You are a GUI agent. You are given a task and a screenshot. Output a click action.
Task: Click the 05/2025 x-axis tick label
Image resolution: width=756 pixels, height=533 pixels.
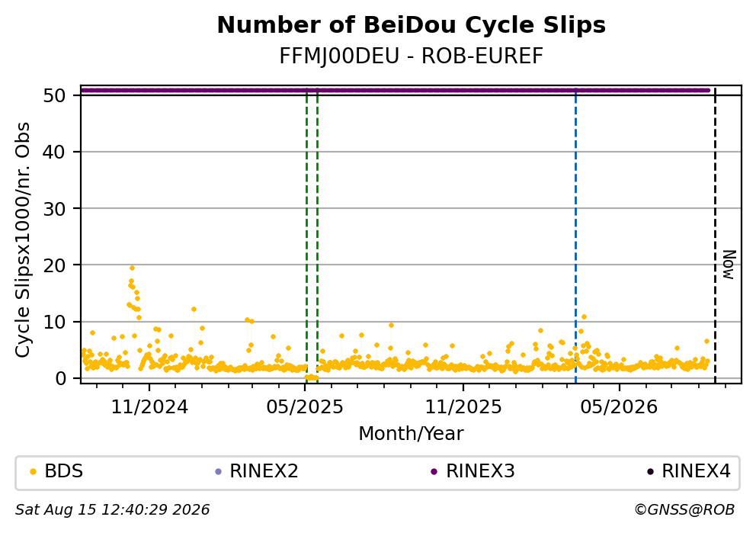305,407
